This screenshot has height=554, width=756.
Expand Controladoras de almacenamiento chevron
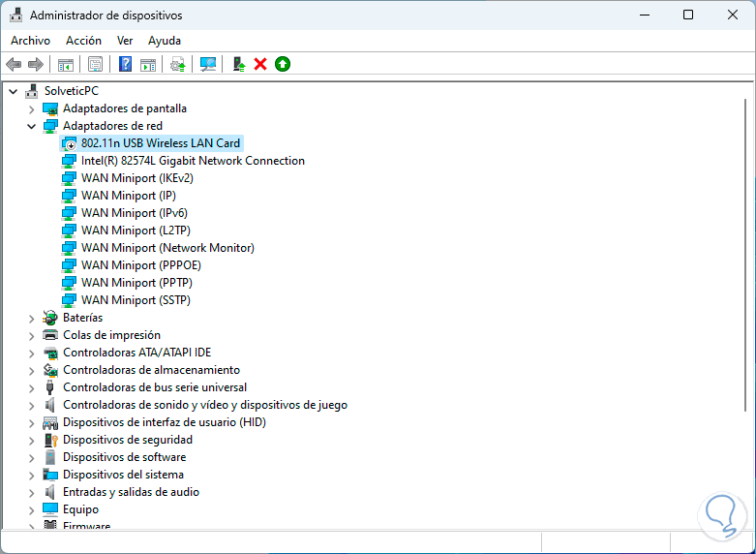[31, 370]
